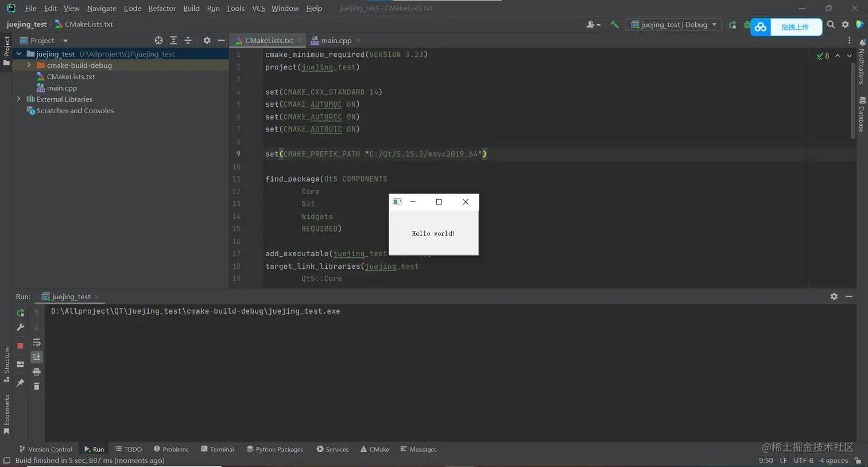This screenshot has height=467, width=868.
Task: Open the cloud upload icon
Action: tap(761, 27)
